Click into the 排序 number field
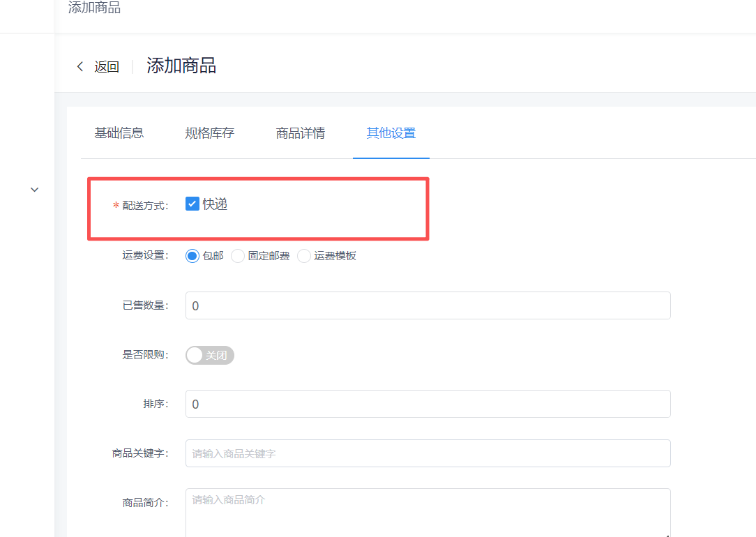756x537 pixels. [x=428, y=404]
